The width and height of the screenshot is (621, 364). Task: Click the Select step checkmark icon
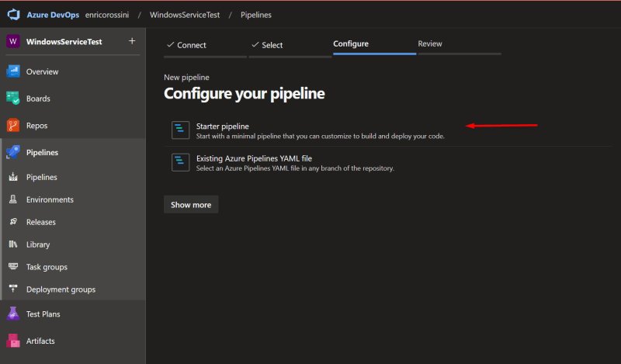click(255, 45)
